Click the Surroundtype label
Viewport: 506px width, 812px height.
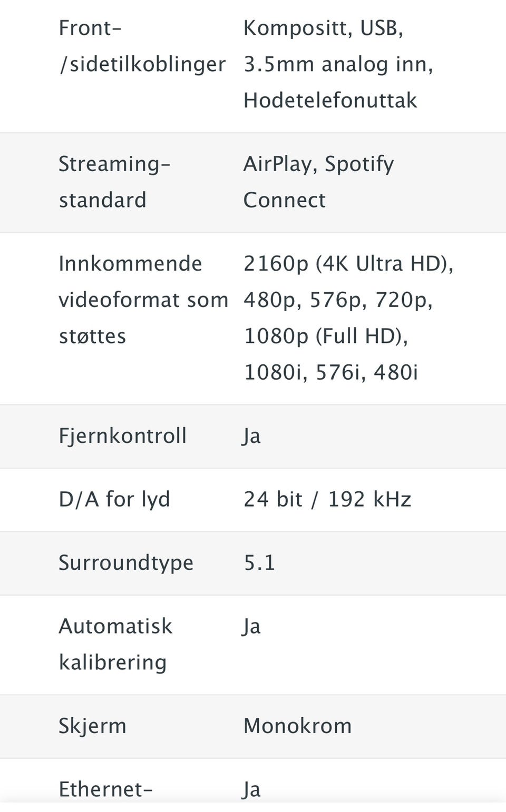pyautogui.click(x=126, y=562)
